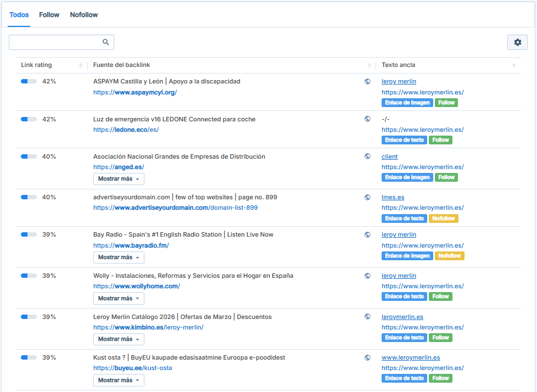The height and width of the screenshot is (392, 537).
Task: Click the globe icon on the ASPAYM row
Action: point(367,81)
